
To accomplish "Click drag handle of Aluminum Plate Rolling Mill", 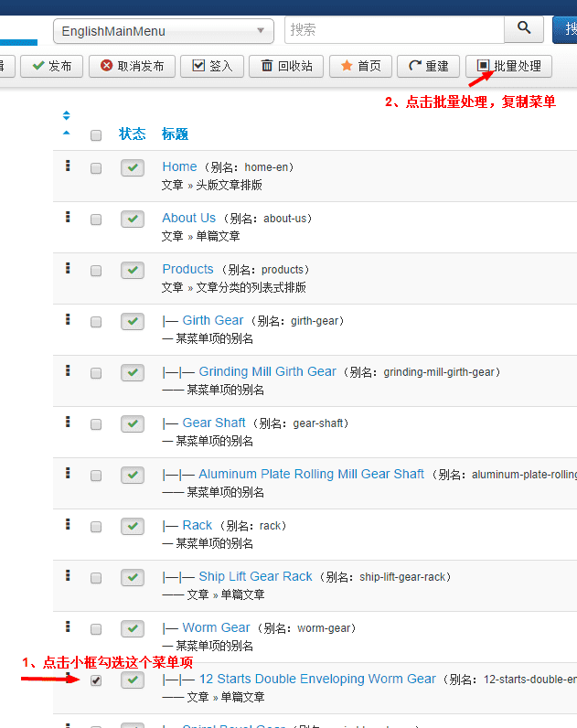I will (x=68, y=473).
